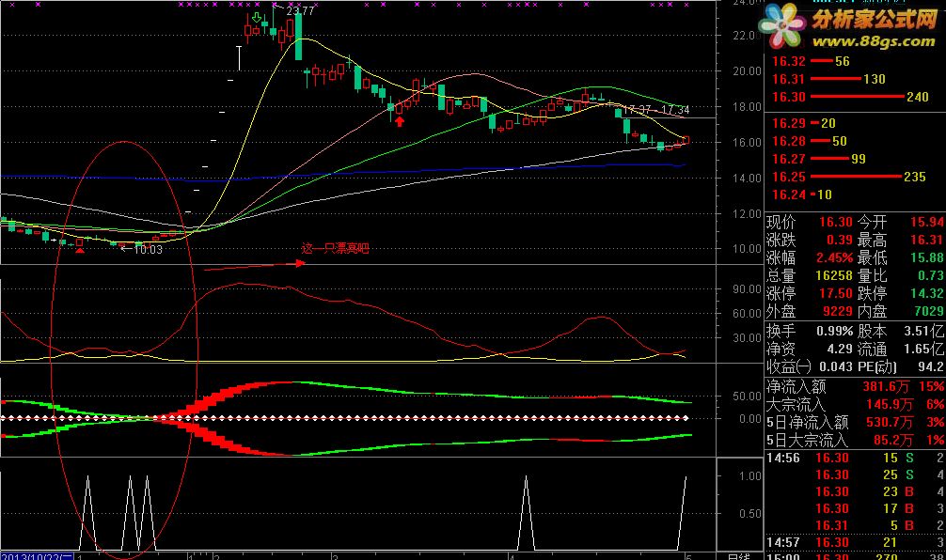Click the 跌停 limit-down value 14.32
The width and height of the screenshot is (946, 560).
927,293
